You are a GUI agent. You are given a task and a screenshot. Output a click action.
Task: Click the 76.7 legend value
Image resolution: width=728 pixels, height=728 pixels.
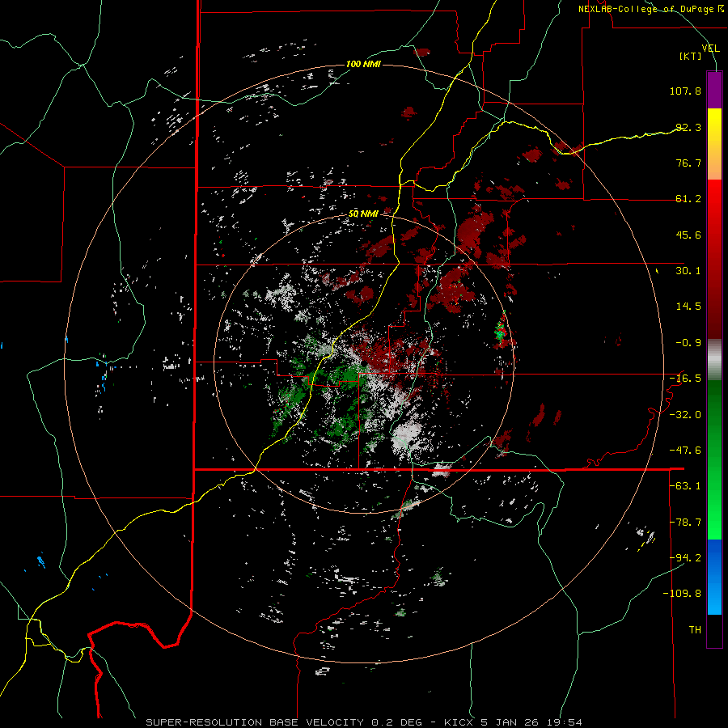pyautogui.click(x=688, y=163)
